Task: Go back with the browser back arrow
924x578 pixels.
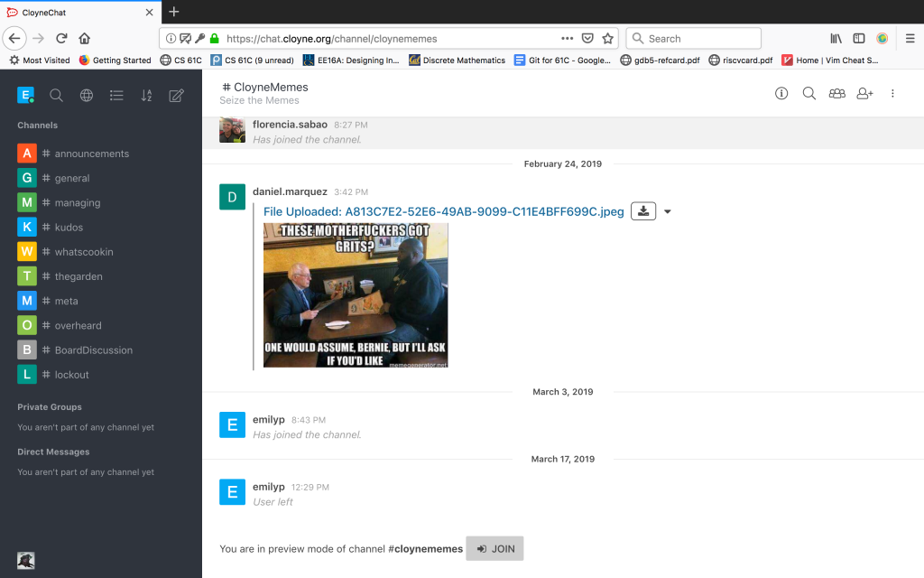Action: pos(14,38)
